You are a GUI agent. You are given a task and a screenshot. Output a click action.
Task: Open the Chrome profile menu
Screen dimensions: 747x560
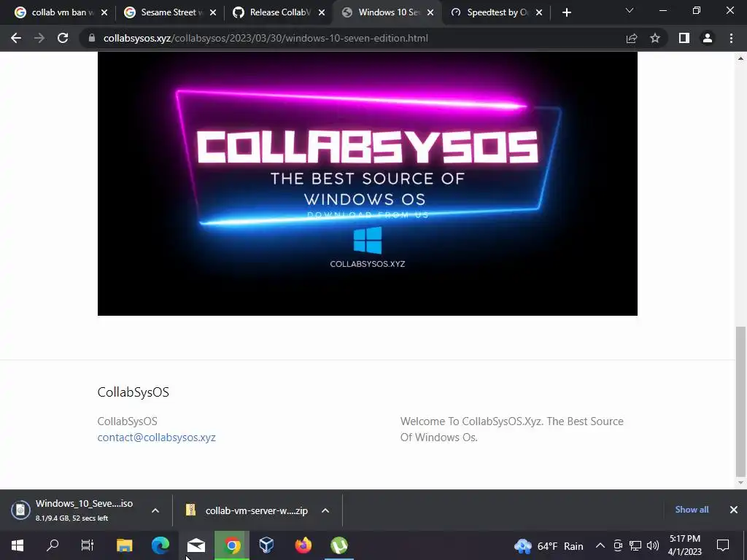coord(708,38)
